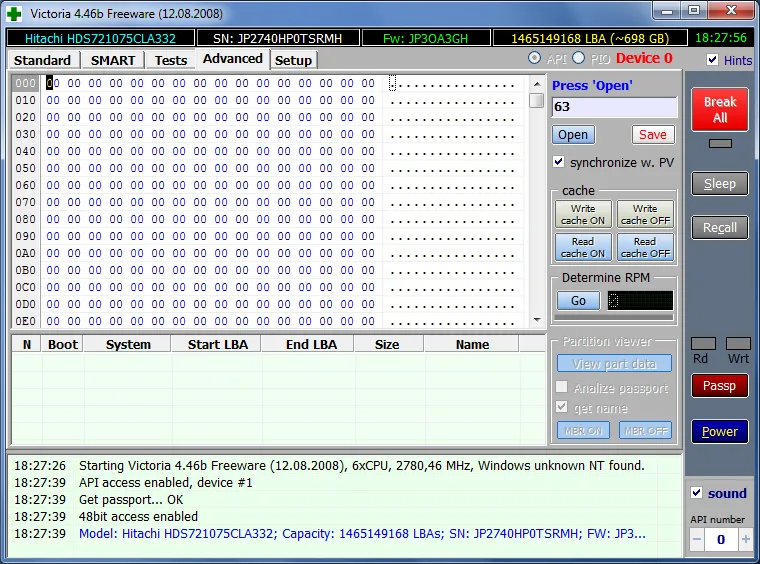Click the 'API access enabled, device #1' log line
The height and width of the screenshot is (564, 760).
point(165,483)
